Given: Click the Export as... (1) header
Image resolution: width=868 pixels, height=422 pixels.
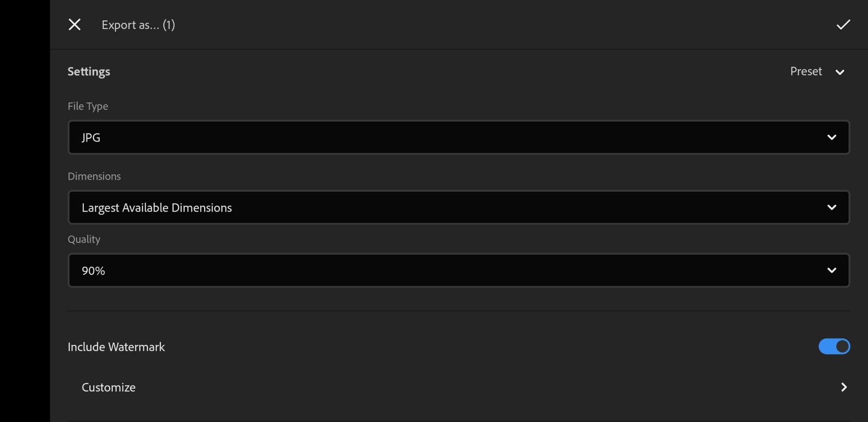Looking at the screenshot, I should [x=138, y=25].
